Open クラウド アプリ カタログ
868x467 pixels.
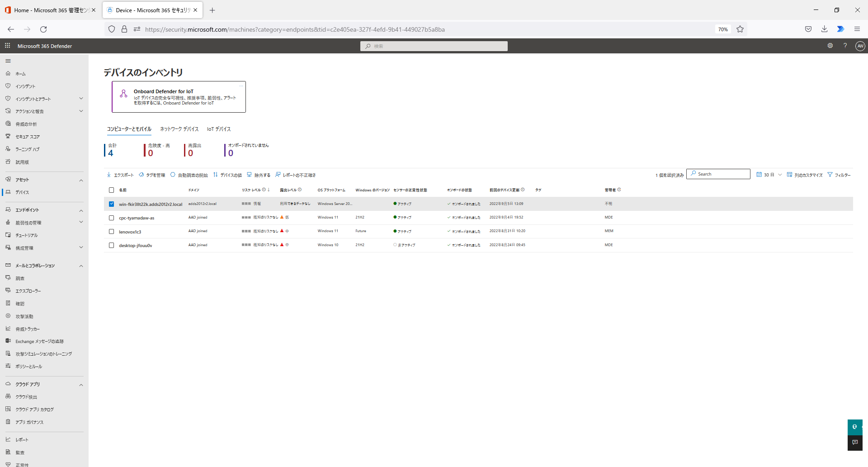coord(34,410)
